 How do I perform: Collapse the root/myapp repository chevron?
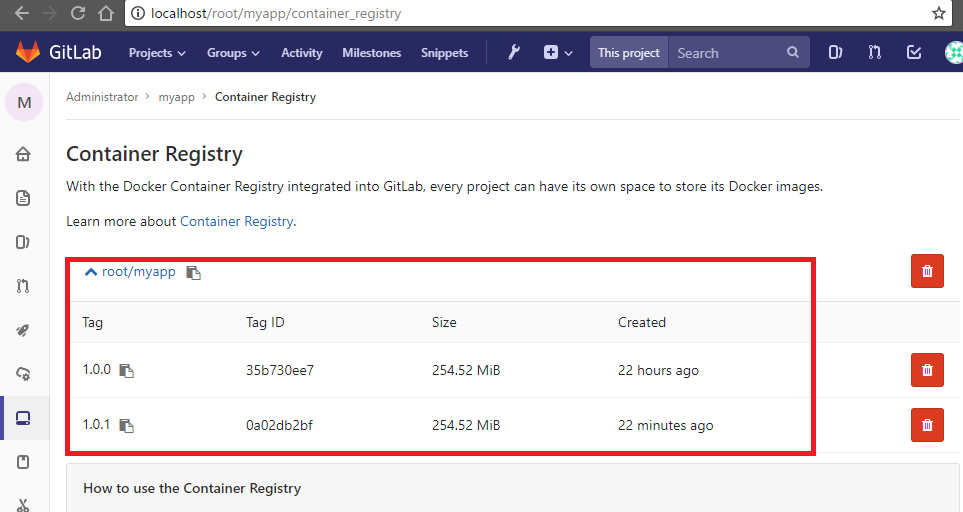click(91, 272)
